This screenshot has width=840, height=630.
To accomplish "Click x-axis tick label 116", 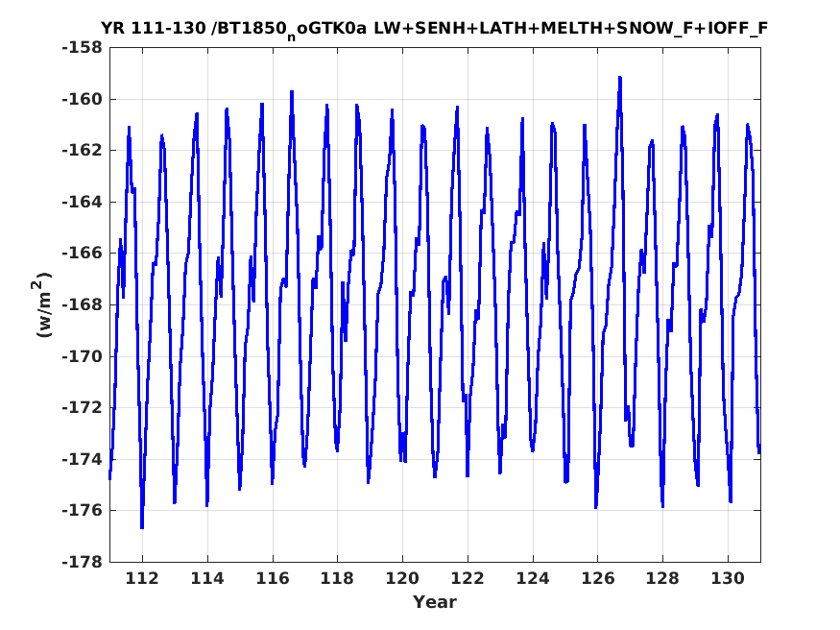I will [273, 578].
